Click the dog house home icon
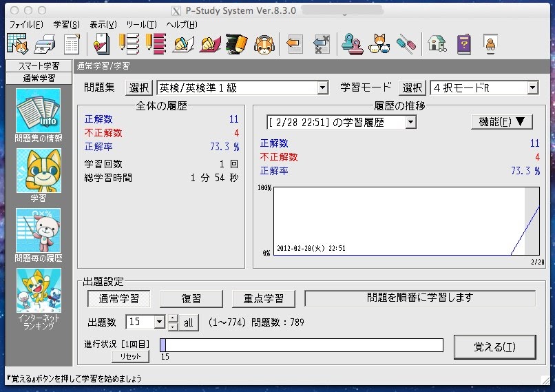This screenshot has width=555, height=392. point(437,44)
